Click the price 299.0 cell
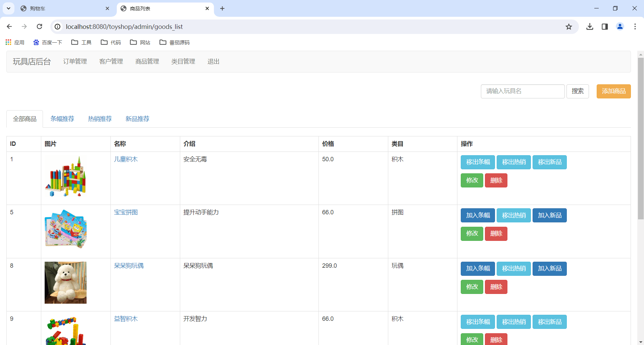Screen dimensions: 644x345 [x=353, y=285]
